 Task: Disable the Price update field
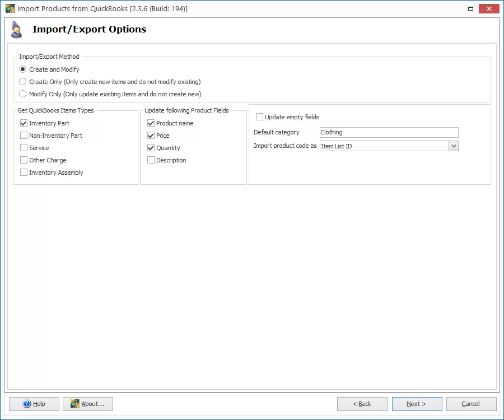[151, 135]
